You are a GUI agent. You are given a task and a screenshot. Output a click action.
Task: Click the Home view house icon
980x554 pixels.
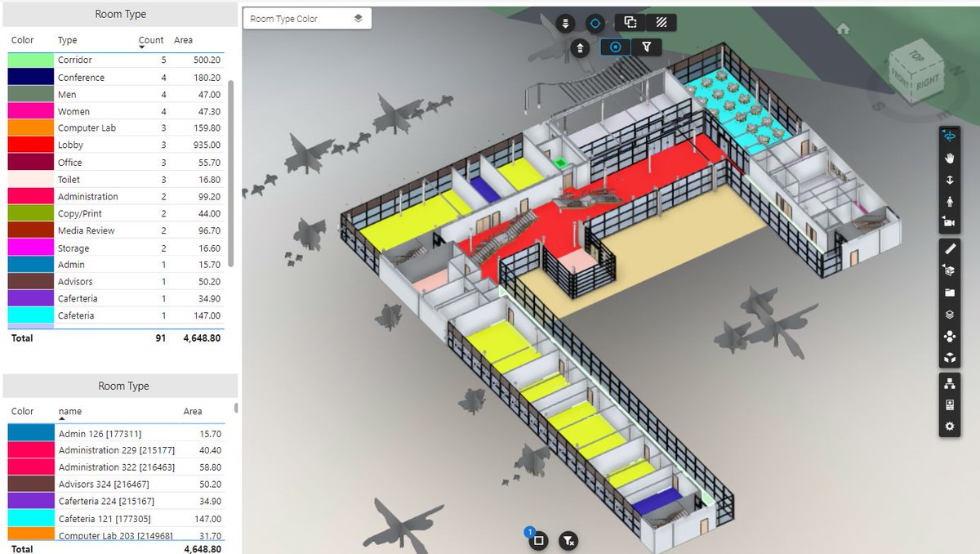pos(844,28)
